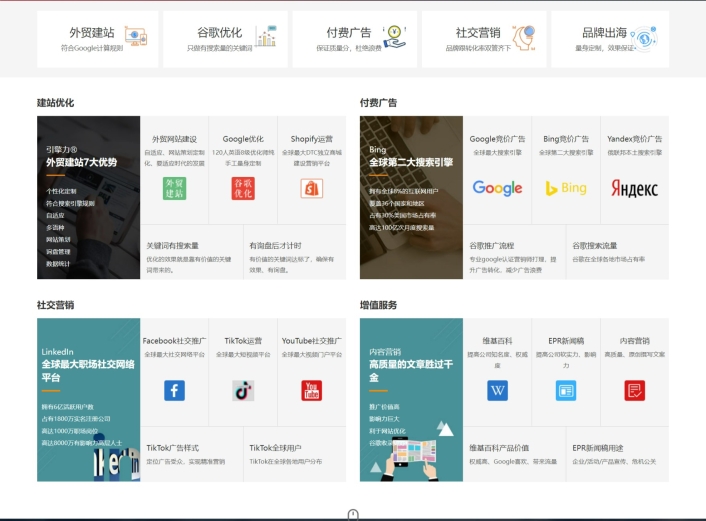706x521 pixels.
Task: Open the Facebook社交推广 link
Action: pos(174,341)
